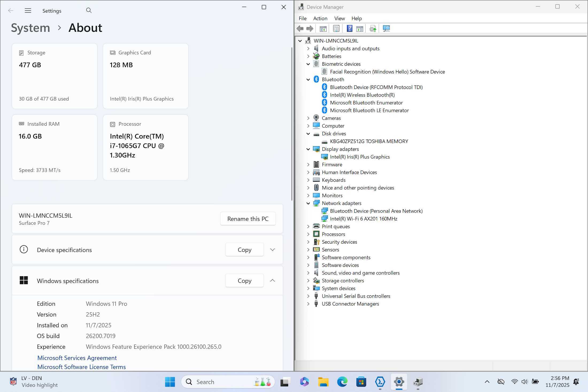Image resolution: width=588 pixels, height=392 pixels.
Task: Click Show/Hide Console Tree toolbar icon
Action: 323,29
